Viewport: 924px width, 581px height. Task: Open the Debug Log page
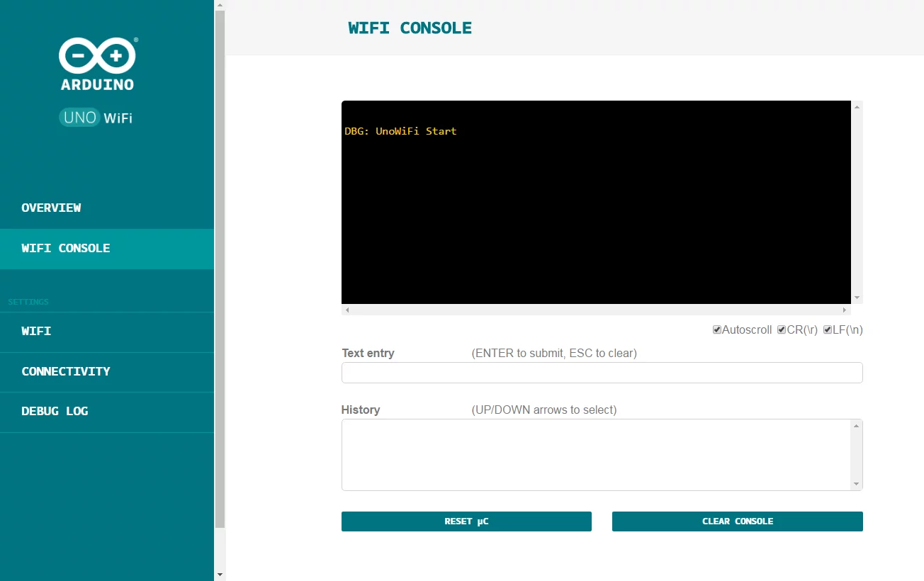tap(107, 412)
